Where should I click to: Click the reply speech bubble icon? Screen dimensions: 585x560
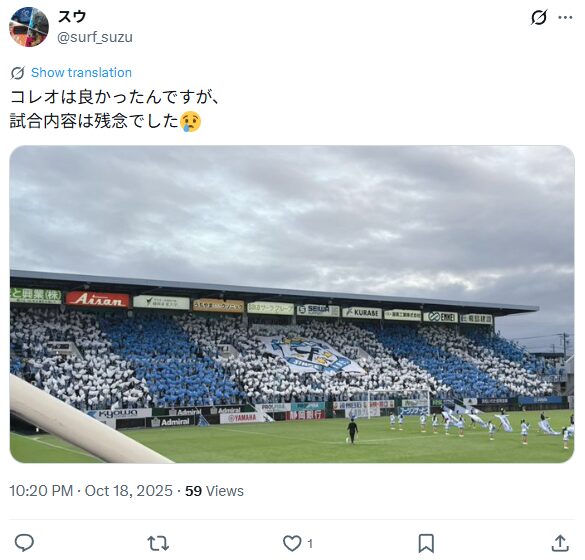click(x=24, y=543)
